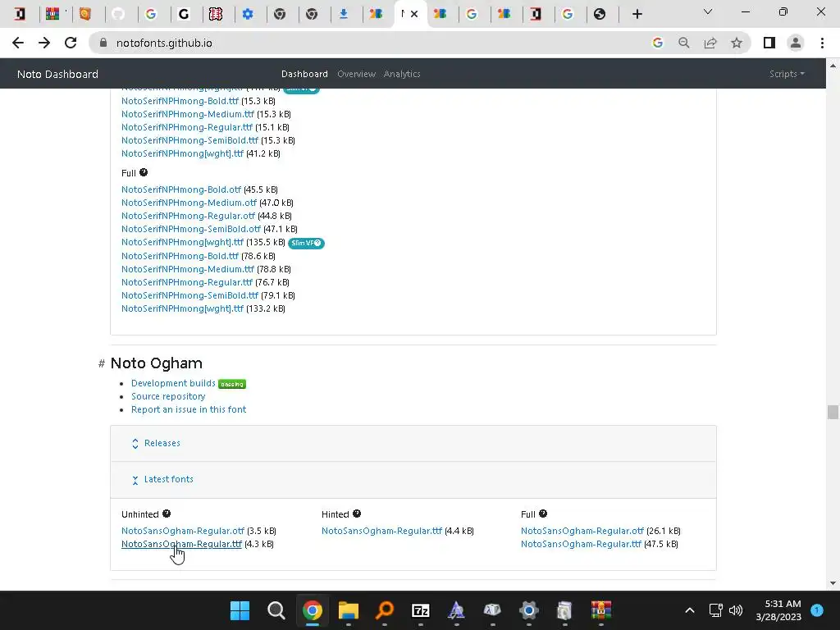
Task: Open the zoom magnifier in address bar
Action: click(684, 43)
